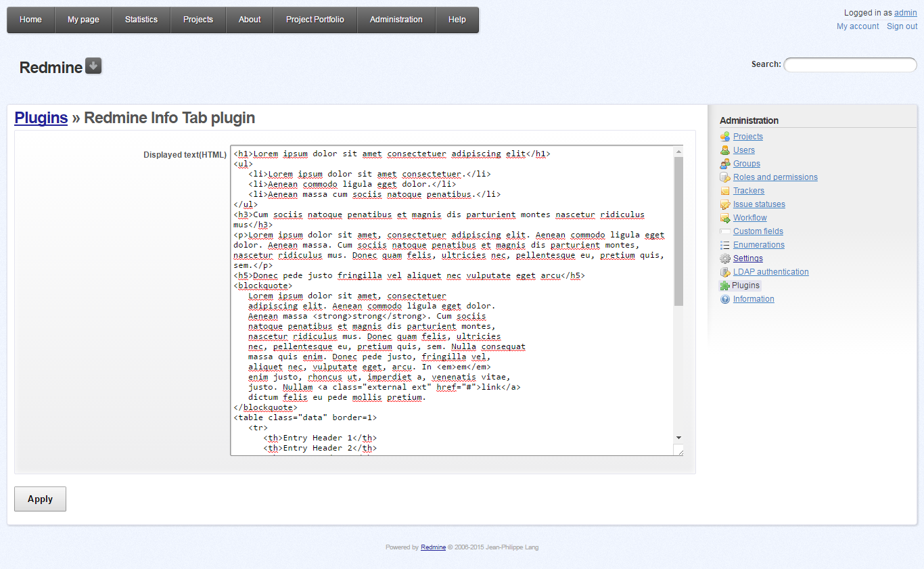Image resolution: width=924 pixels, height=569 pixels.
Task: Click the Displayed text(HTML) label
Action: coord(185,155)
